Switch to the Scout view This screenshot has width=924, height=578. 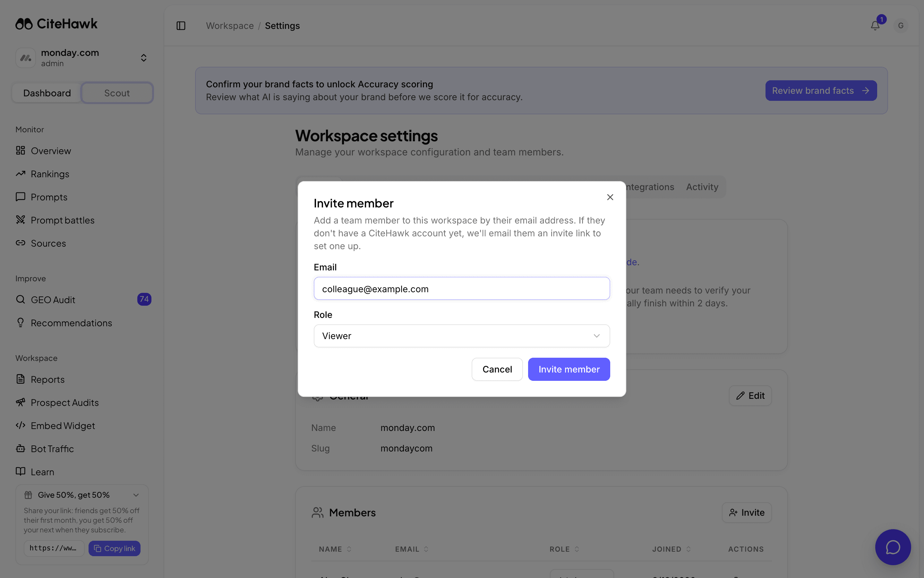pos(117,93)
